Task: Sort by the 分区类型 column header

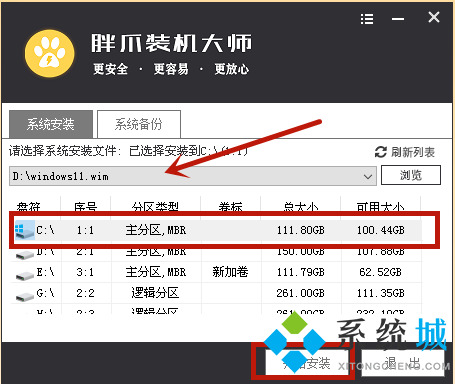Action: click(x=155, y=207)
